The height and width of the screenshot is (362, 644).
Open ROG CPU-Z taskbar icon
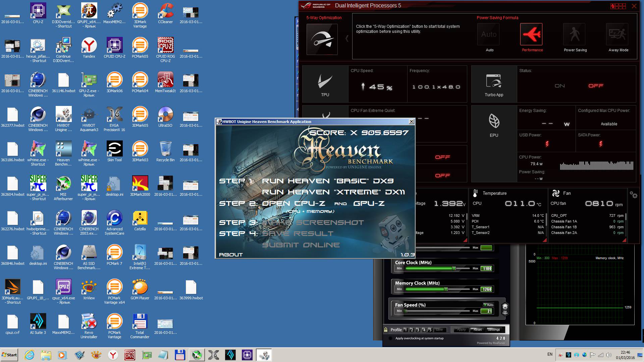130,355
